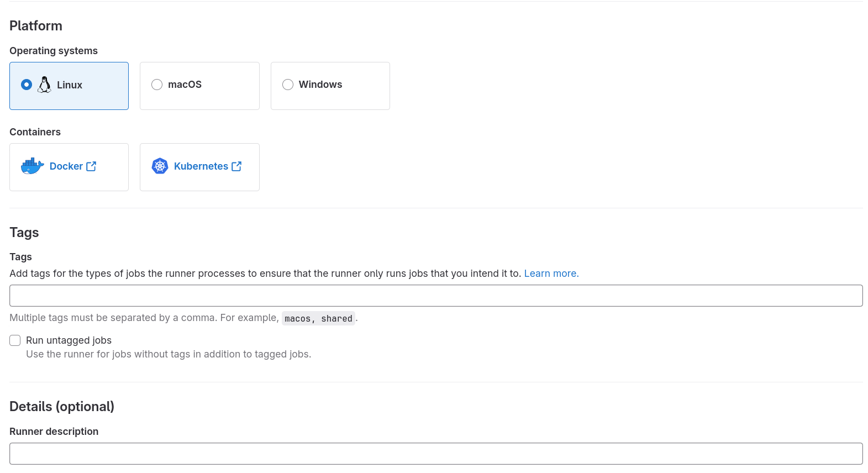Click external link icon next to Docker
868x473 pixels.
point(91,166)
